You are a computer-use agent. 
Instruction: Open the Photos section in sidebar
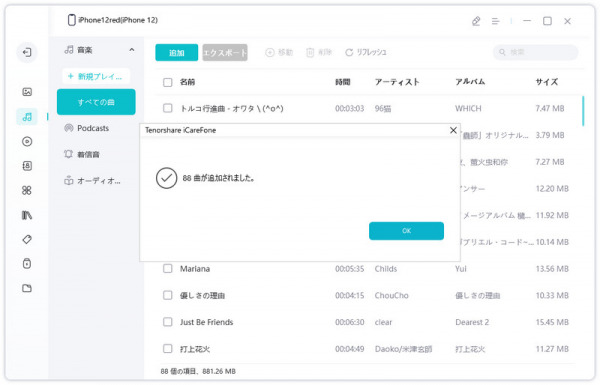coord(27,92)
